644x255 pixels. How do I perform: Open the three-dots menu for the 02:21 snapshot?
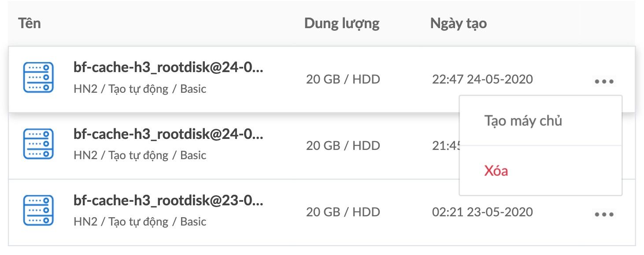coord(604,215)
